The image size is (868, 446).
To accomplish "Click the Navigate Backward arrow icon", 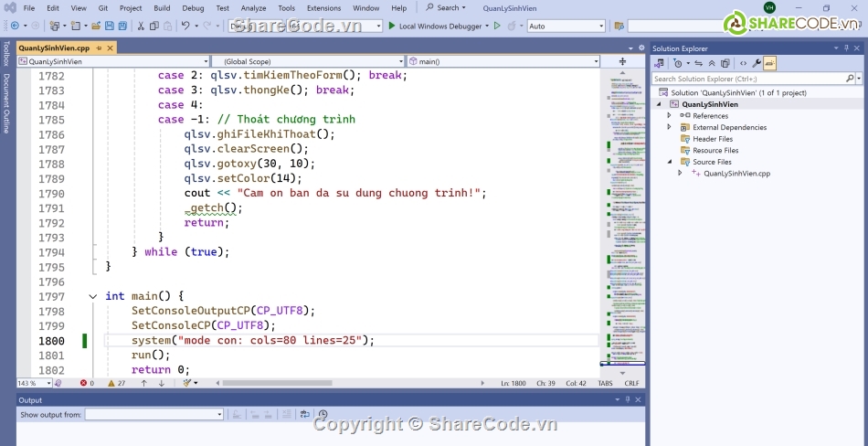I will tap(15, 26).
